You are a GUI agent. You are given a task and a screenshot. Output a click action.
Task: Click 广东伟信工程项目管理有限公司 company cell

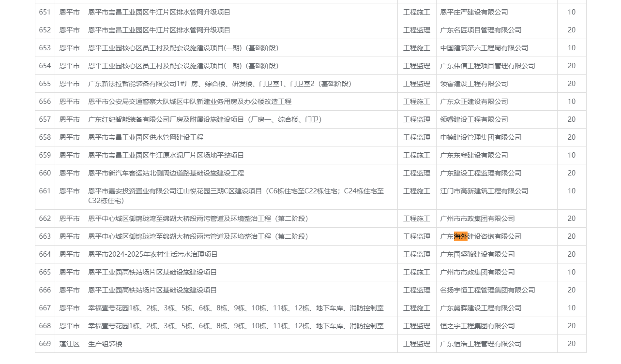coord(487,66)
